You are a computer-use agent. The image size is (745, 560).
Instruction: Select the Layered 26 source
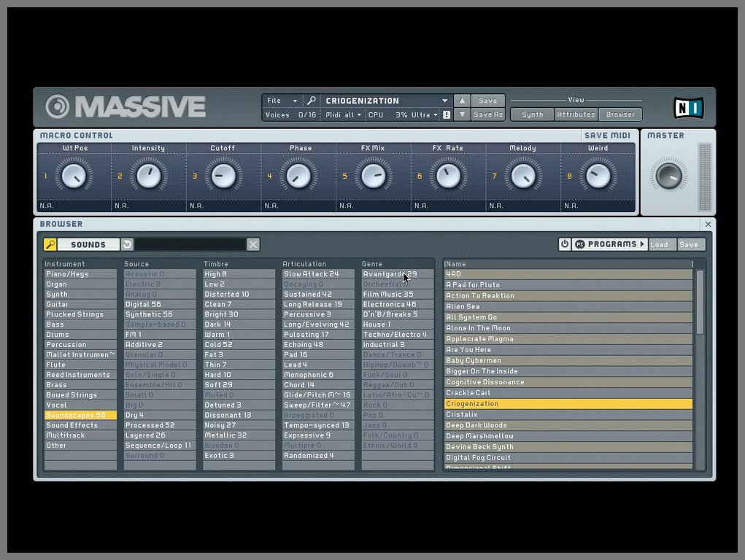point(160,435)
